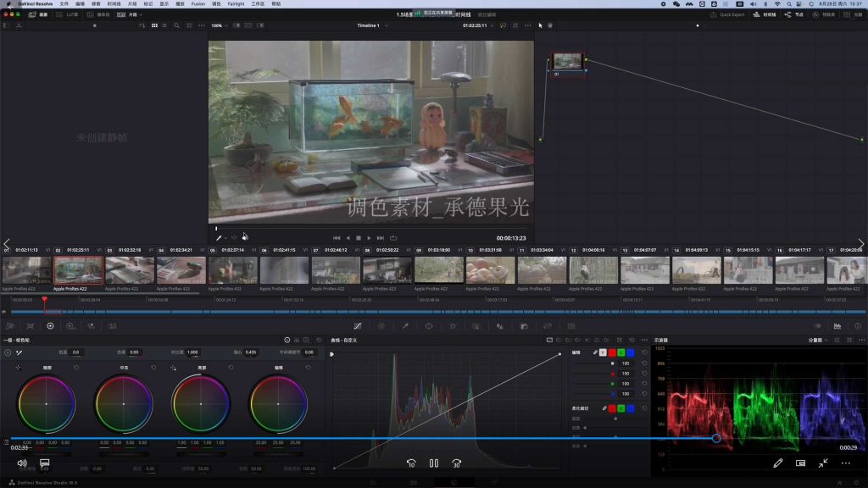Click the Quick Export button
The width and height of the screenshot is (868, 488).
tap(728, 14)
